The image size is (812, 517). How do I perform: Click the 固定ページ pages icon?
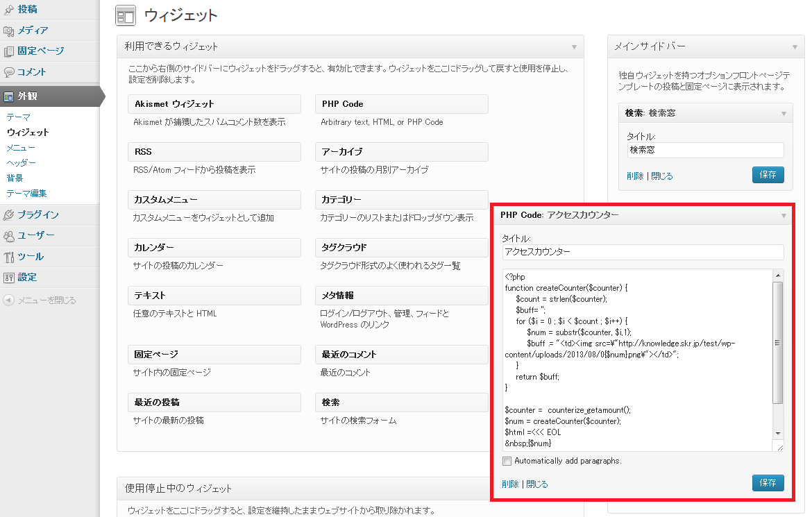(8, 51)
